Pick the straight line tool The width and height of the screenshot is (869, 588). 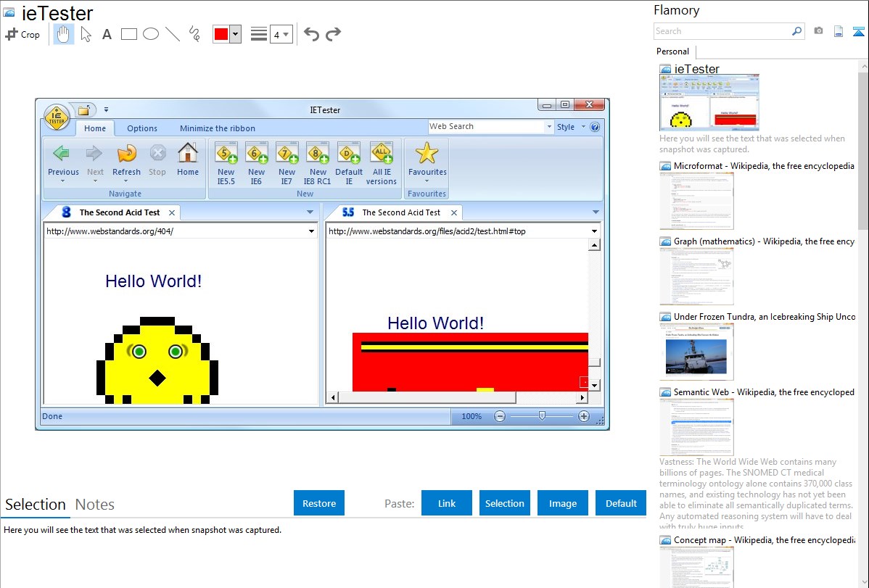(173, 34)
